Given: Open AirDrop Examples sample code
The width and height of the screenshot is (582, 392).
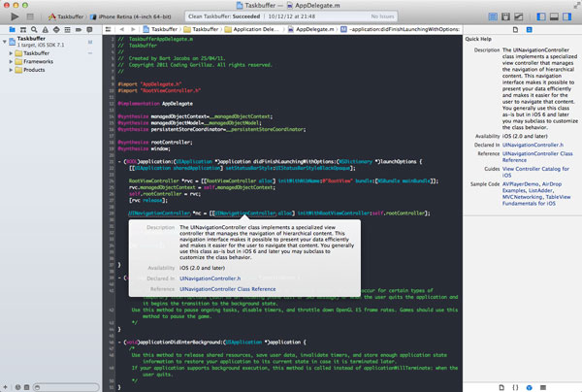Looking at the screenshot, I should click(533, 187).
